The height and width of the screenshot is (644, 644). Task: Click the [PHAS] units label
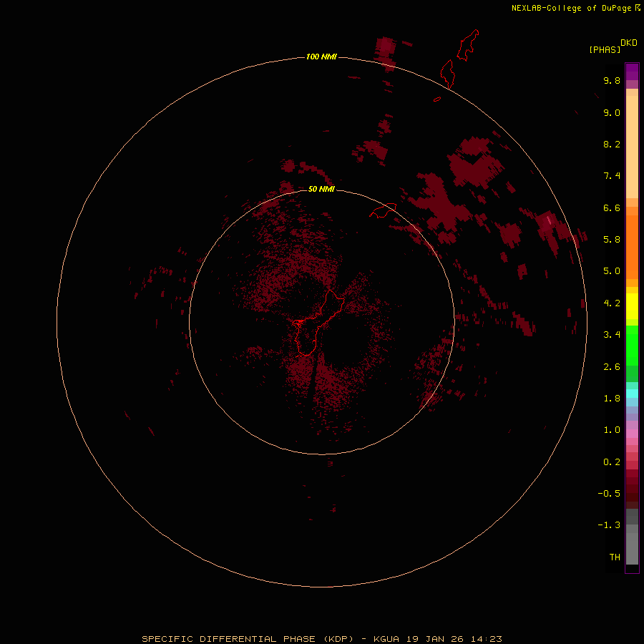pos(605,49)
